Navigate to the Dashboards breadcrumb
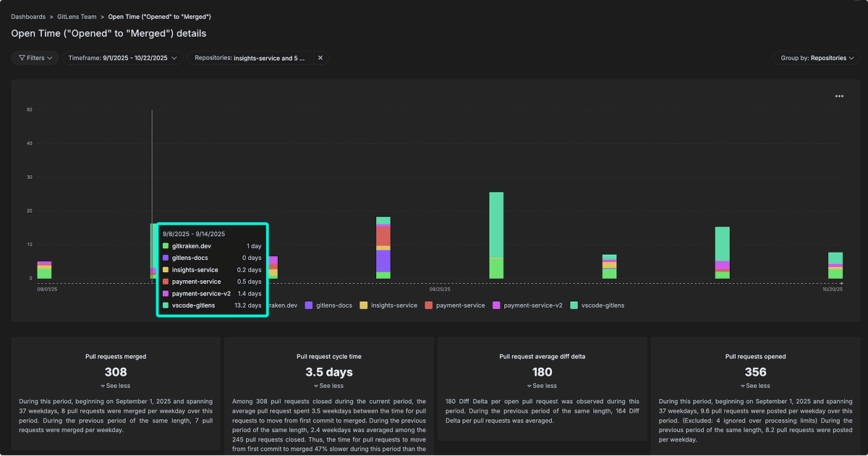The height and width of the screenshot is (456, 868). pyautogui.click(x=27, y=16)
